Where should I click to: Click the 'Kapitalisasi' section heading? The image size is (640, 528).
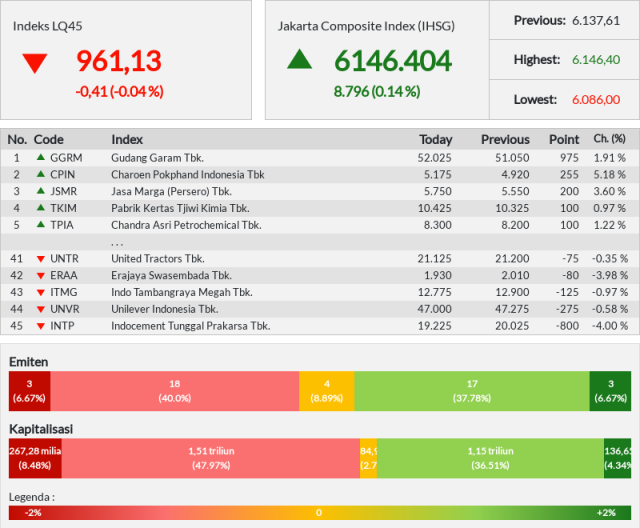coord(41,429)
